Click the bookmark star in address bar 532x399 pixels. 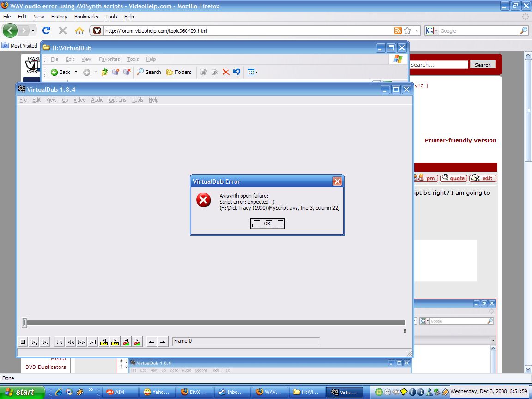[x=407, y=31]
